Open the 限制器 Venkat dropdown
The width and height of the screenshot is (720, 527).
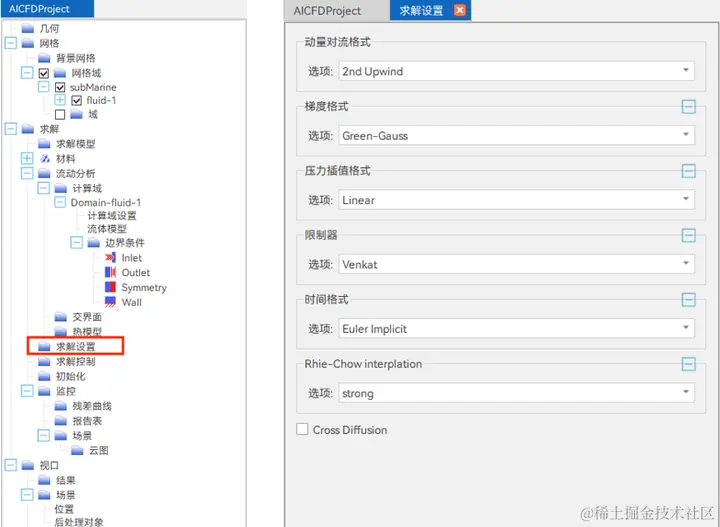[x=517, y=264]
